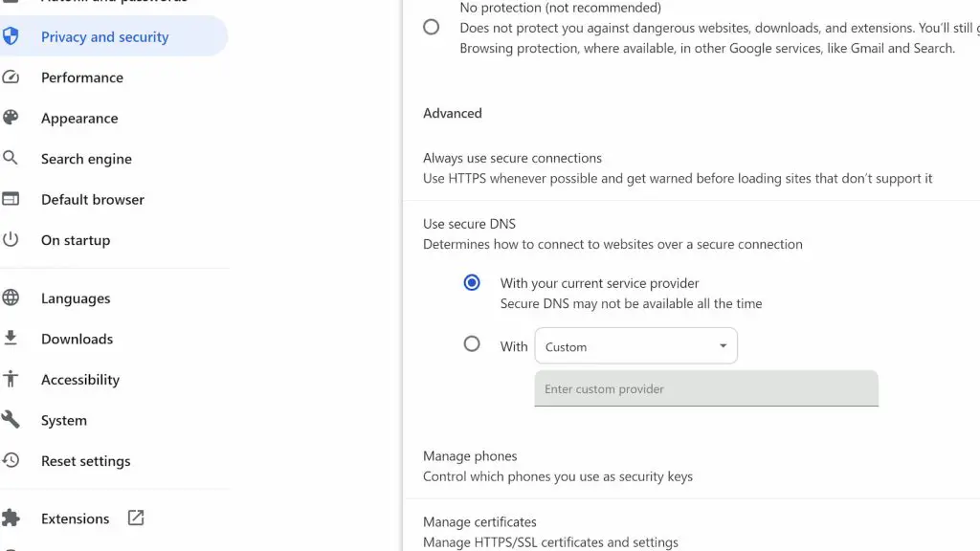The height and width of the screenshot is (551, 980).
Task: Click the Languages globe icon
Action: coord(11,298)
